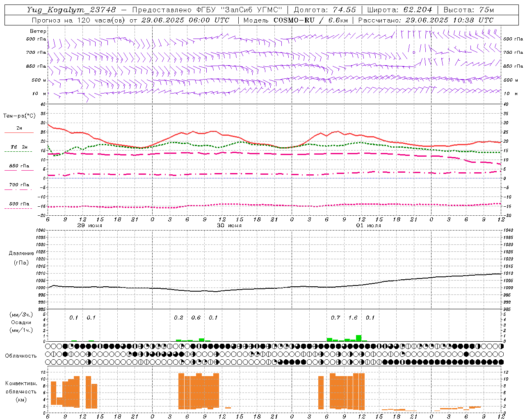
Task: Click the 'Тем-ра(°C)' temperature label
Action: pos(20,116)
